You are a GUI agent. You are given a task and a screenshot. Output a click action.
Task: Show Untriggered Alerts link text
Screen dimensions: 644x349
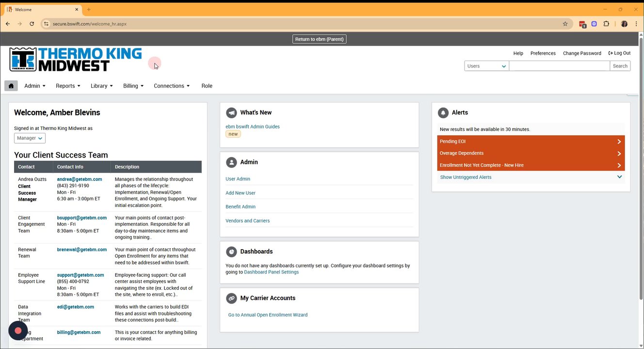466,177
